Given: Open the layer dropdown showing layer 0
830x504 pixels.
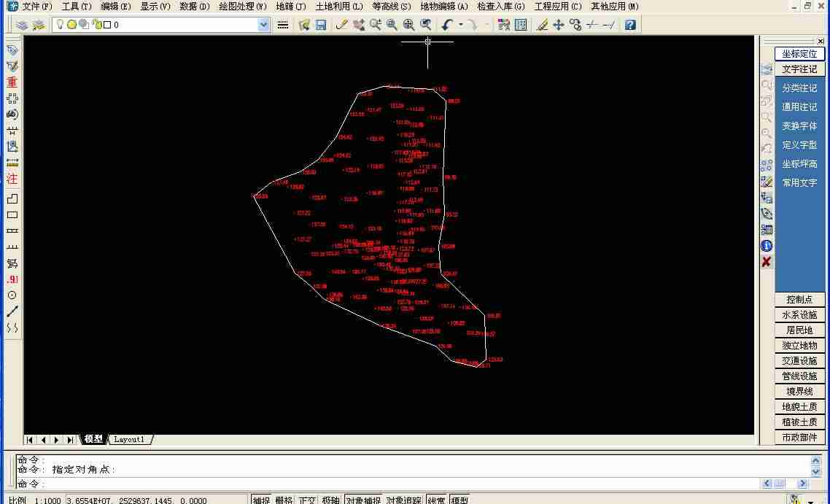Looking at the screenshot, I should coord(263,25).
